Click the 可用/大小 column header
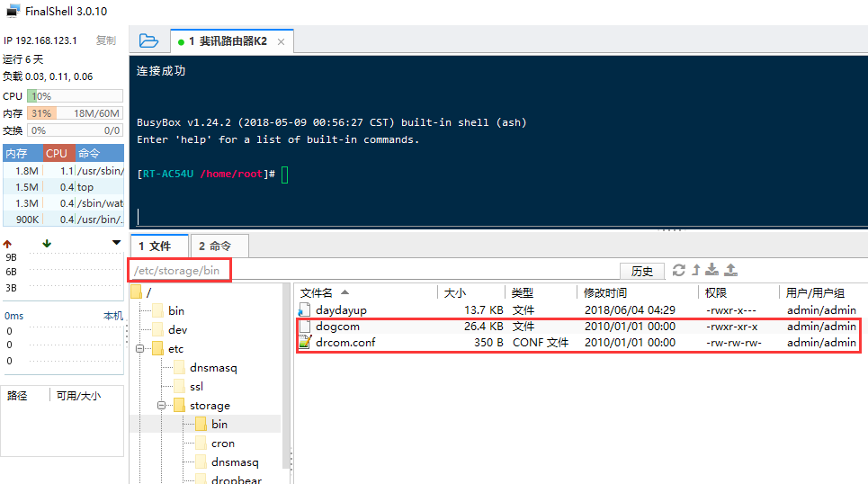868x484 pixels. click(x=78, y=396)
